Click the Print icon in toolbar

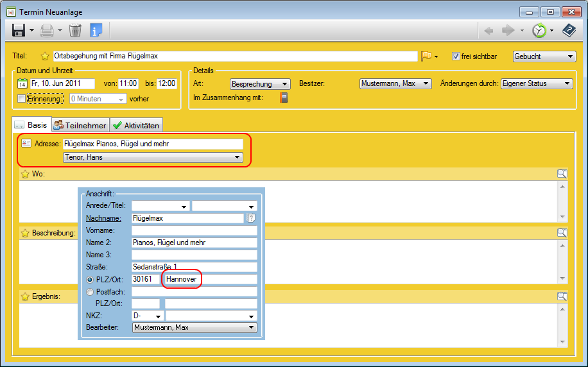pyautogui.click(x=47, y=30)
